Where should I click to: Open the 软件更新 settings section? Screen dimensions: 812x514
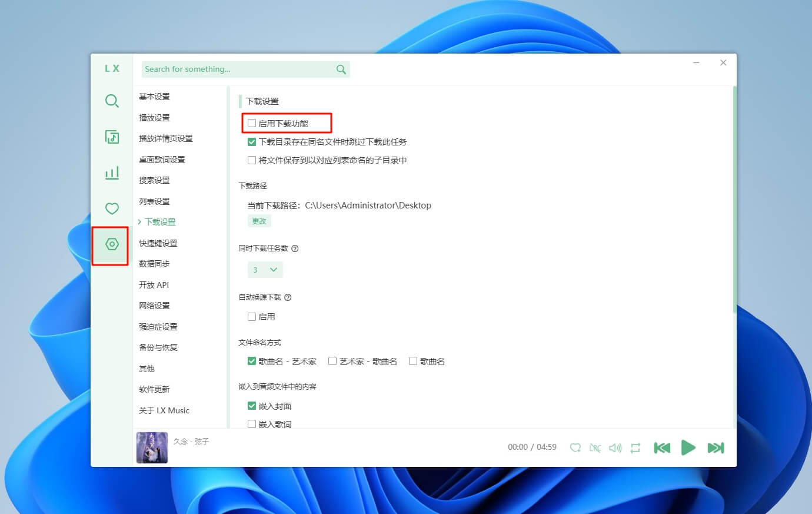click(x=154, y=389)
